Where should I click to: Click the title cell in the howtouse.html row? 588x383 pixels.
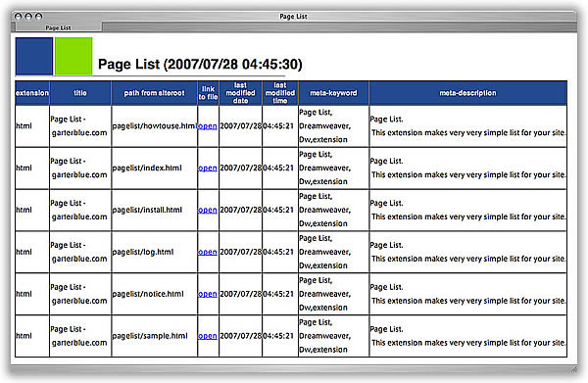click(x=80, y=126)
